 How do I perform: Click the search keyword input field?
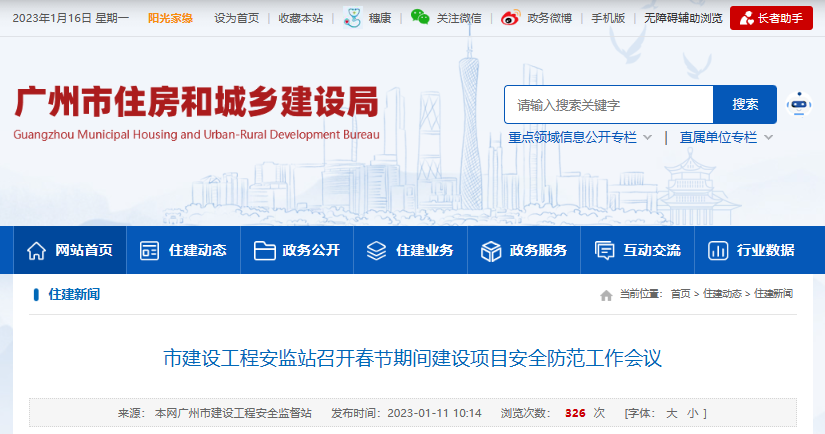point(608,104)
